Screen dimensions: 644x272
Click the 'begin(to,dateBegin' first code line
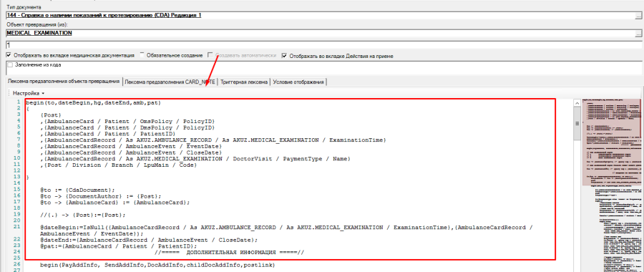coord(93,102)
